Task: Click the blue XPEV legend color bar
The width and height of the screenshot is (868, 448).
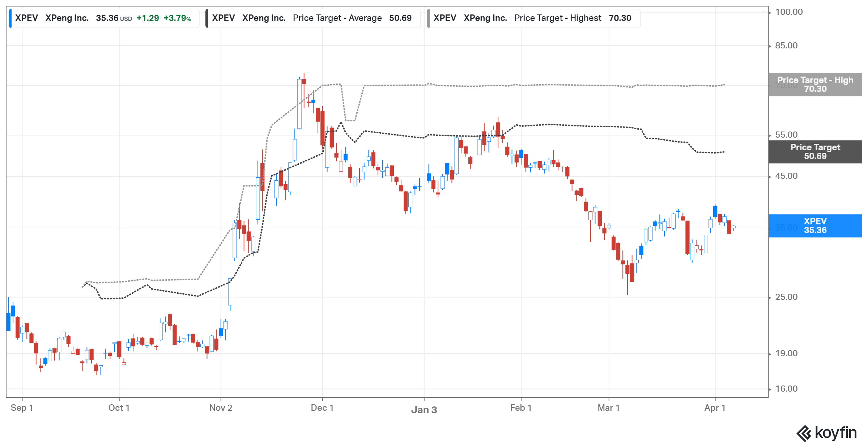Action: tap(10, 18)
